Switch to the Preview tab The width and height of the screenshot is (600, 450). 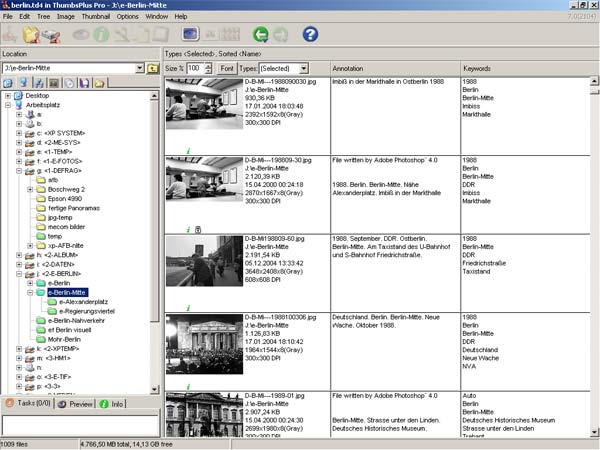[x=76, y=403]
